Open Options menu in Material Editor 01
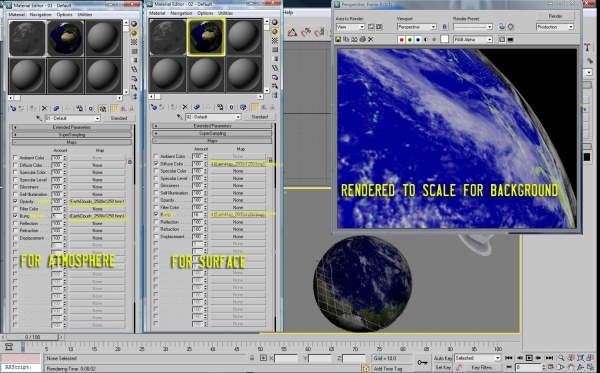The image size is (600, 373). tap(64, 15)
